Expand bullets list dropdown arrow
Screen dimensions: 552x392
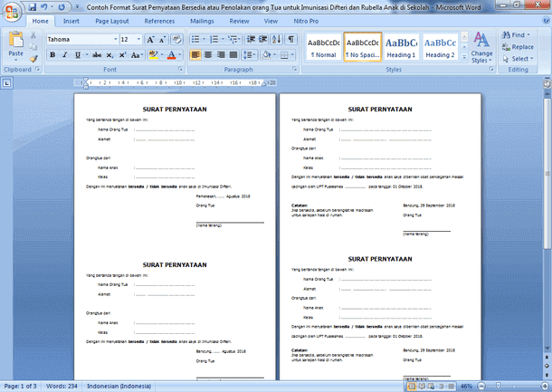click(204, 39)
